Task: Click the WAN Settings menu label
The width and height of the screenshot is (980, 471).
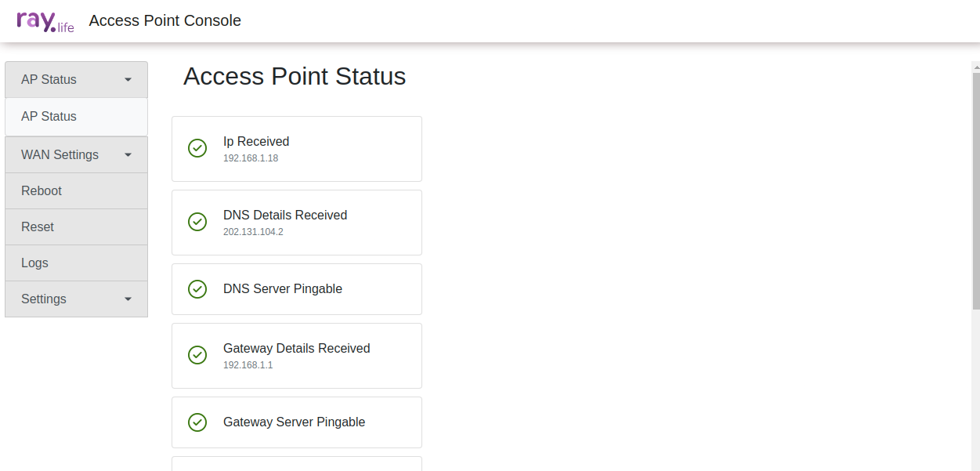Action: tap(60, 155)
